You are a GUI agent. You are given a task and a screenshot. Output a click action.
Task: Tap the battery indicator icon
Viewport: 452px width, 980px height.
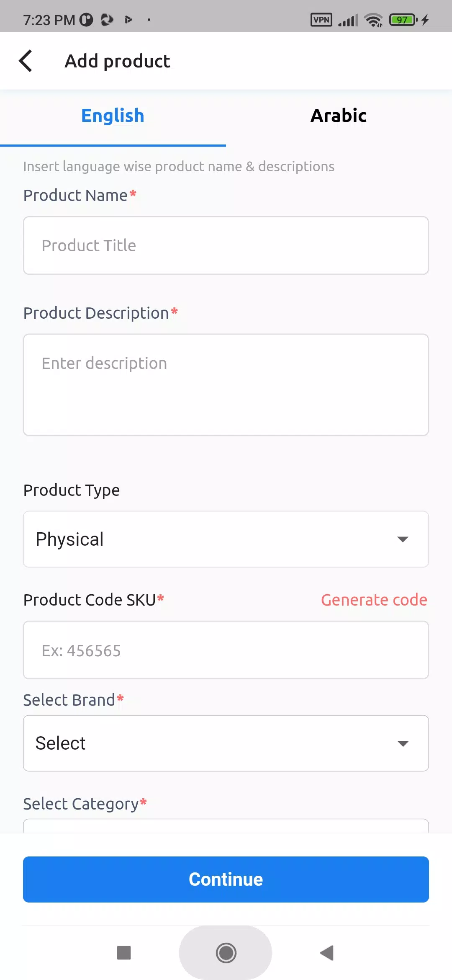point(403,20)
